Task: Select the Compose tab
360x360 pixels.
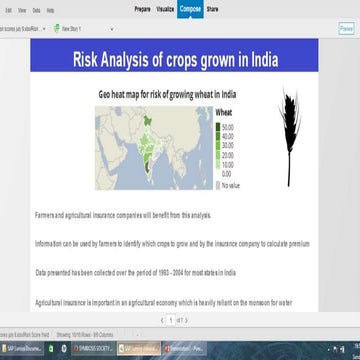Action: tap(190, 9)
